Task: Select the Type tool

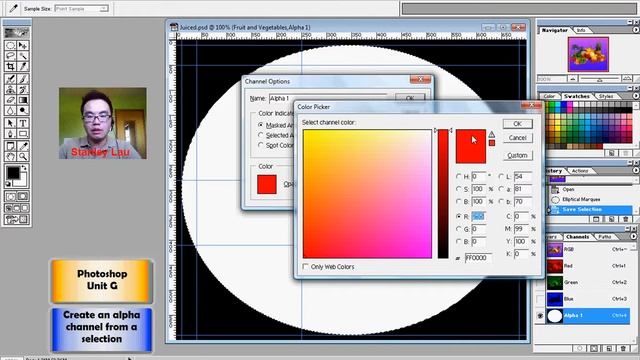Action: 23,123
